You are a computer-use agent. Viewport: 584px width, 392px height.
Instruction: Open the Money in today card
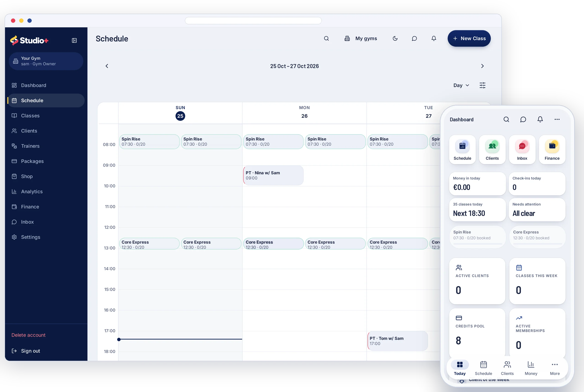[x=477, y=184]
